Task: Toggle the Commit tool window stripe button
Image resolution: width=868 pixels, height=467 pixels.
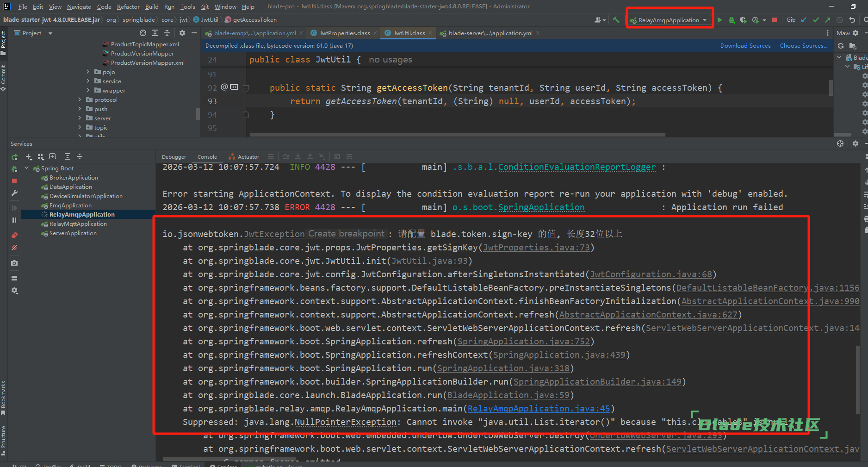Action: tap(4, 77)
